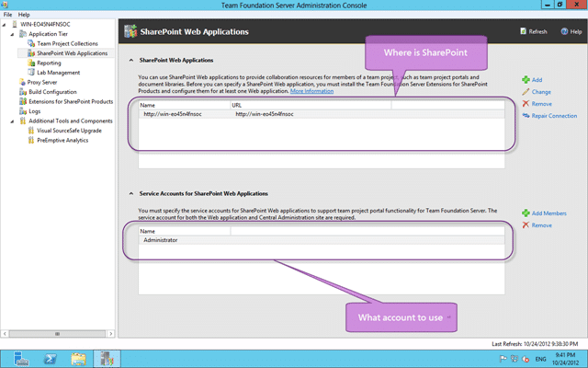Click the Change link

click(541, 92)
